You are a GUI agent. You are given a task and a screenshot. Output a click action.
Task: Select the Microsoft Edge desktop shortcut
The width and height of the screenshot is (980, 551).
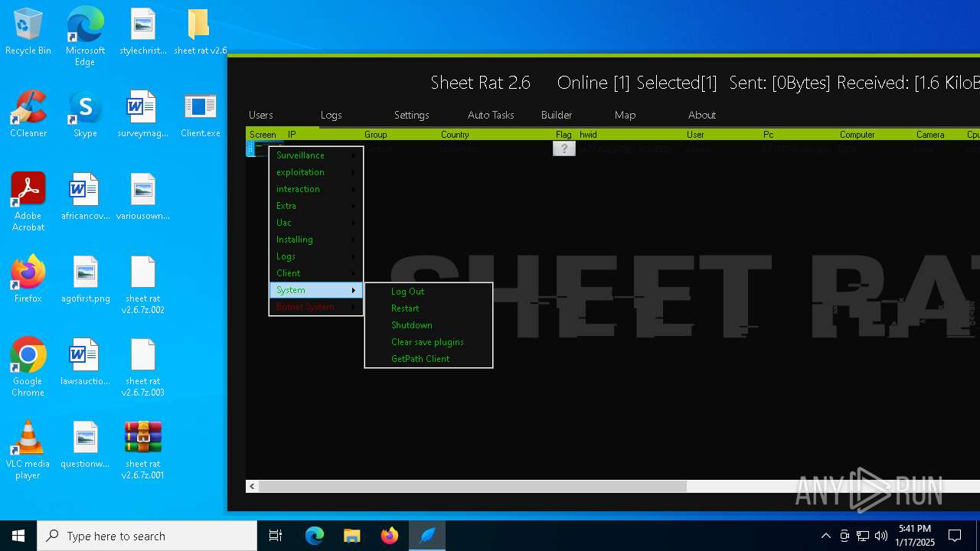(85, 36)
